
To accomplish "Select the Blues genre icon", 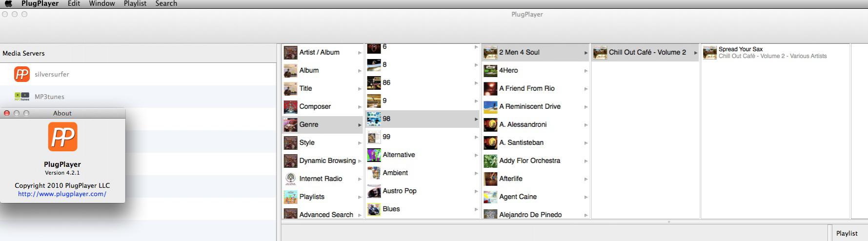I will 374,209.
